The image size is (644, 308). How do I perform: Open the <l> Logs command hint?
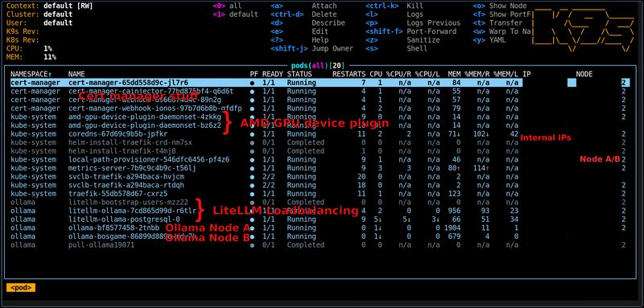(x=394, y=14)
